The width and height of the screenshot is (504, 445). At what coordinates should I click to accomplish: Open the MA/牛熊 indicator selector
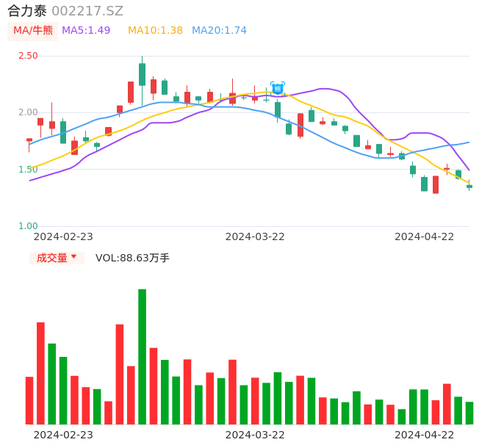33,31
